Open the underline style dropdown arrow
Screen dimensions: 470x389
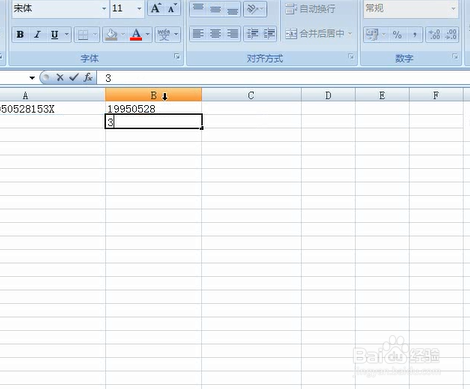[67, 34]
